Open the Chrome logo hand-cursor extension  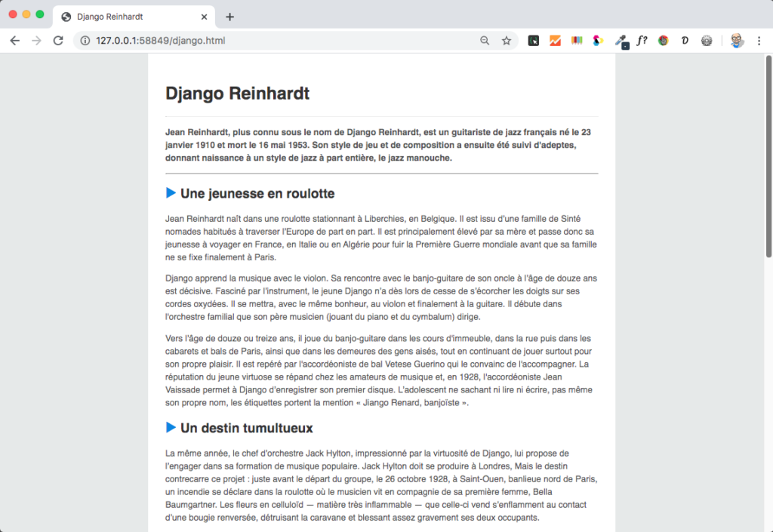click(x=663, y=41)
